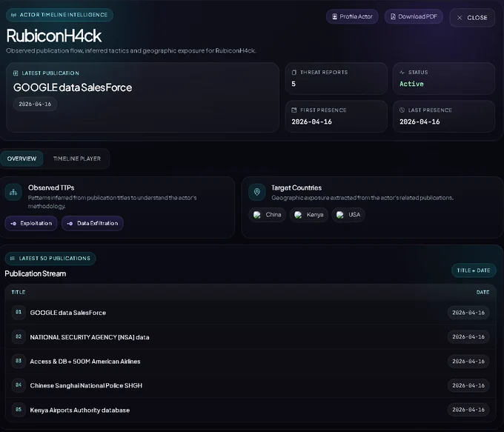Viewport: 504px width, 432px height.
Task: Select the China target country chip
Action: [x=267, y=215]
